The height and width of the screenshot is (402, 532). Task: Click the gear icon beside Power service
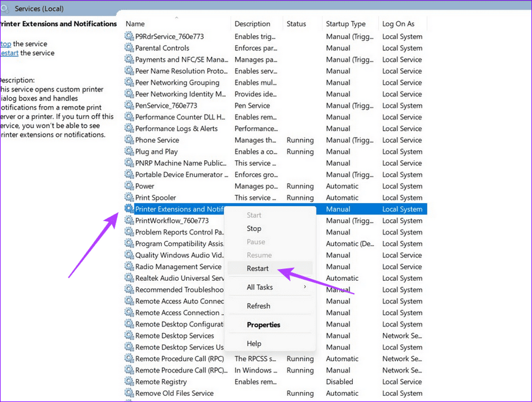(x=129, y=186)
